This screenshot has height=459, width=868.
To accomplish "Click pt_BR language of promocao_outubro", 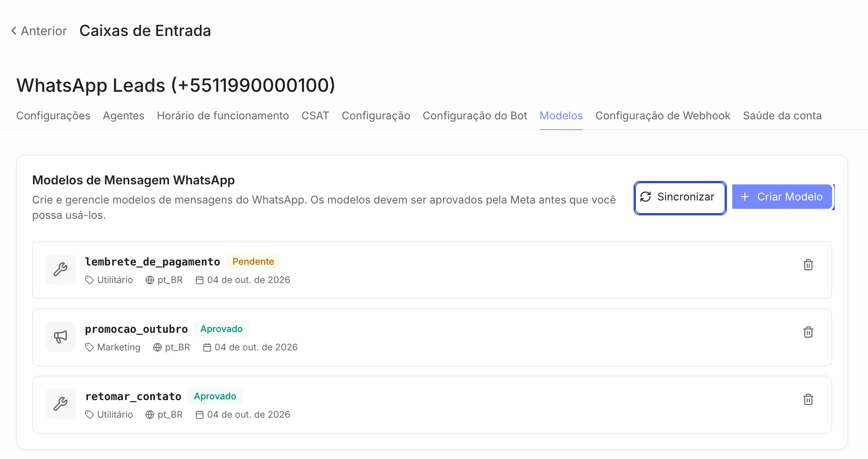I will (177, 347).
